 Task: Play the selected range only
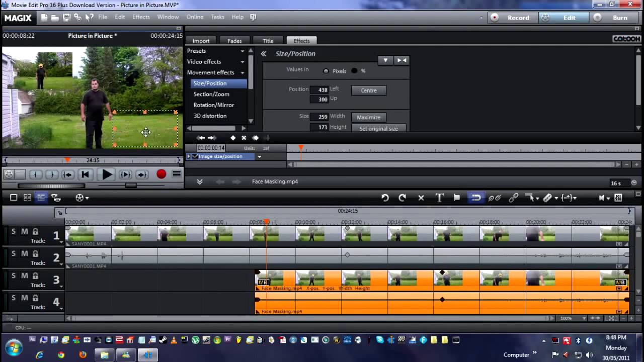pyautogui.click(x=126, y=174)
